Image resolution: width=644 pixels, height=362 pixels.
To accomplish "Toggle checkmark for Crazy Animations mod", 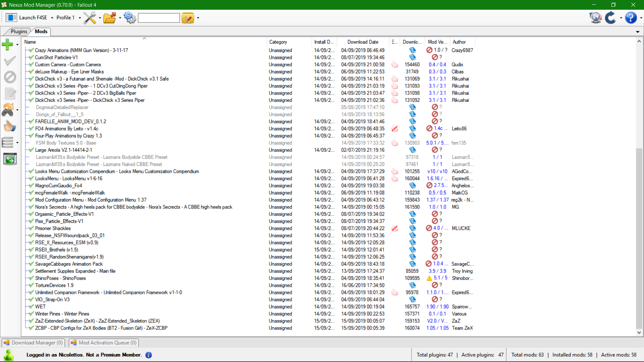I will [x=31, y=50].
